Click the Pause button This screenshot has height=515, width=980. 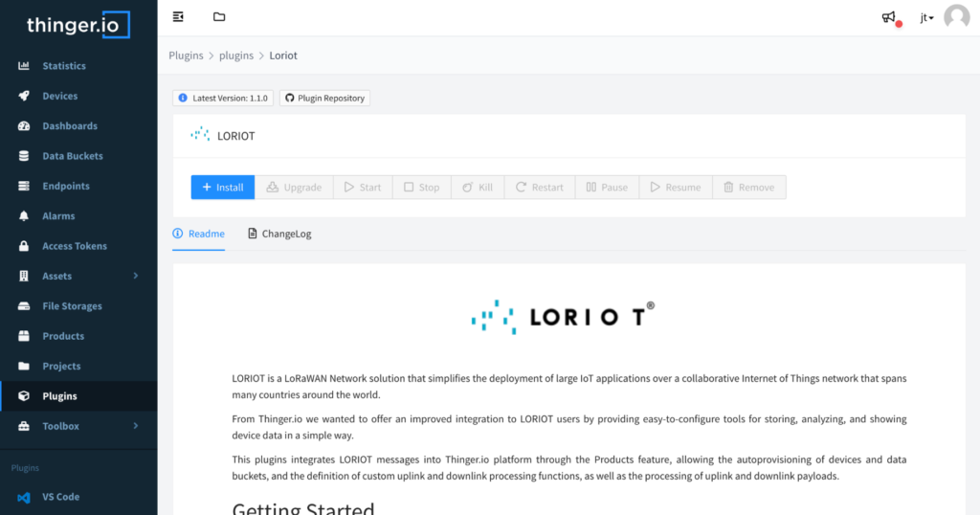click(607, 187)
